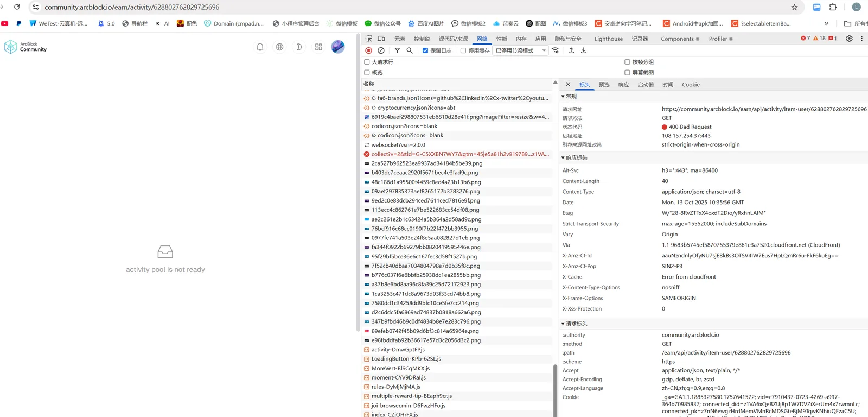This screenshot has width=868, height=417.
Task: Toggle dark mode with the moon icon
Action: [299, 47]
